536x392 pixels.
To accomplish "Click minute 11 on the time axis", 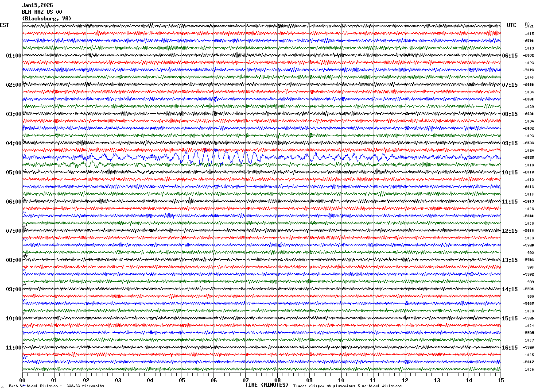I will tap(373, 380).
